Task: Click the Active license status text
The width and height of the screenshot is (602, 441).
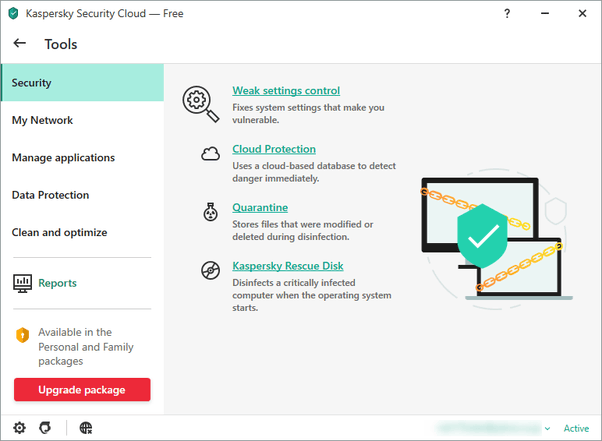Action: [x=576, y=428]
